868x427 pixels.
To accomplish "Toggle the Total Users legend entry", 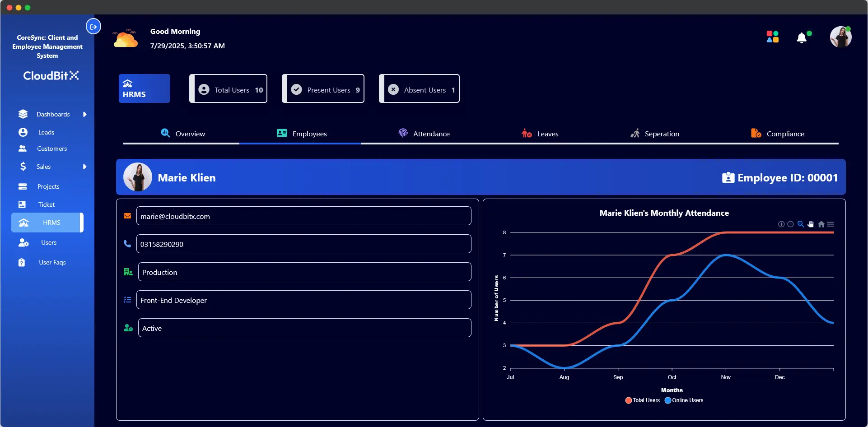I will click(x=642, y=400).
